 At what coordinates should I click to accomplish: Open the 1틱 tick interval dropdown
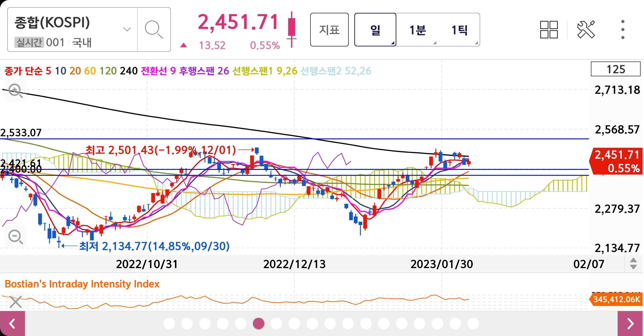click(x=460, y=30)
